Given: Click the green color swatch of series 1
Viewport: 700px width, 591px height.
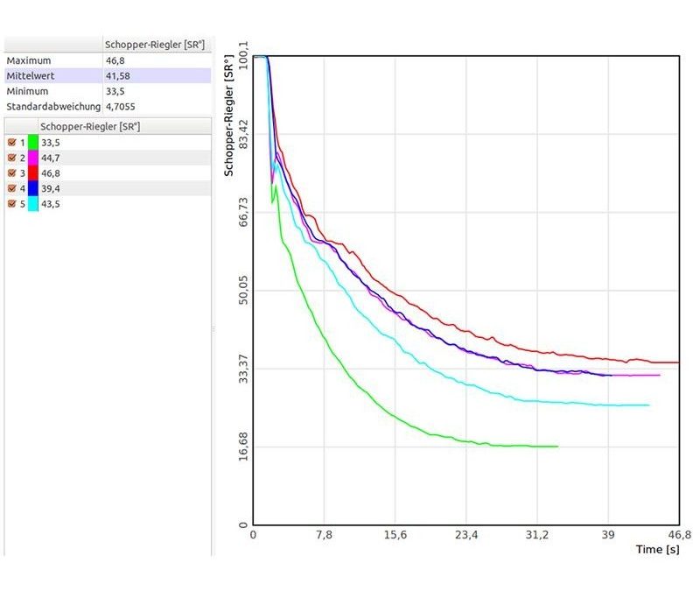Looking at the screenshot, I should coord(32,142).
